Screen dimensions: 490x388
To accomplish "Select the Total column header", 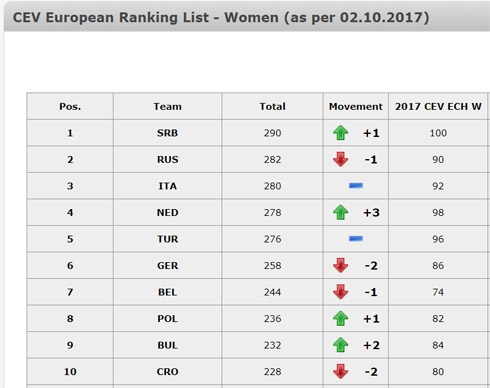I will (272, 106).
